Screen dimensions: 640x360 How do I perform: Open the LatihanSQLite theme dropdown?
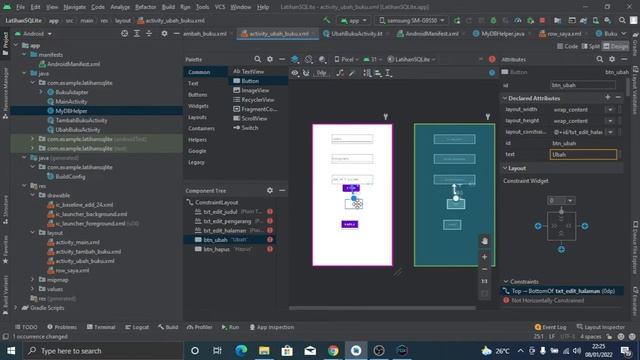point(411,60)
